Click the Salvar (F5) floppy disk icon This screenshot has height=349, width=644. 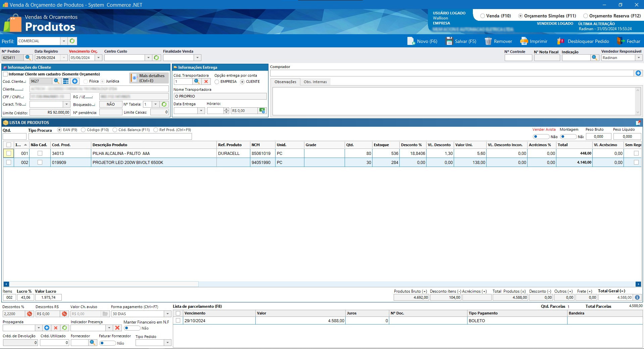tap(449, 41)
